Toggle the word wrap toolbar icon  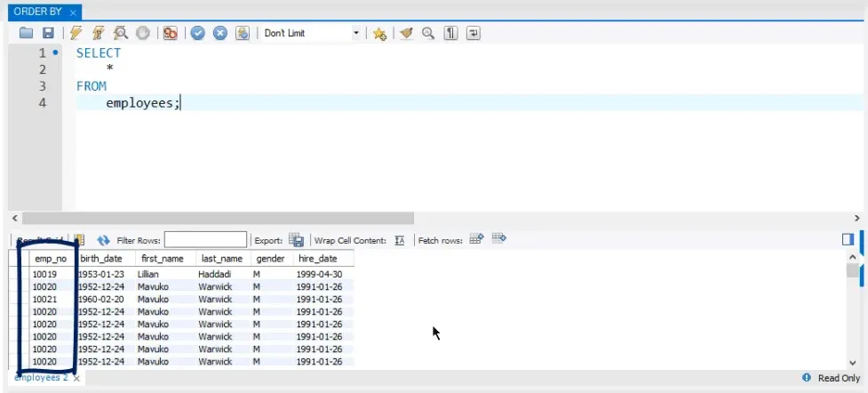click(474, 33)
